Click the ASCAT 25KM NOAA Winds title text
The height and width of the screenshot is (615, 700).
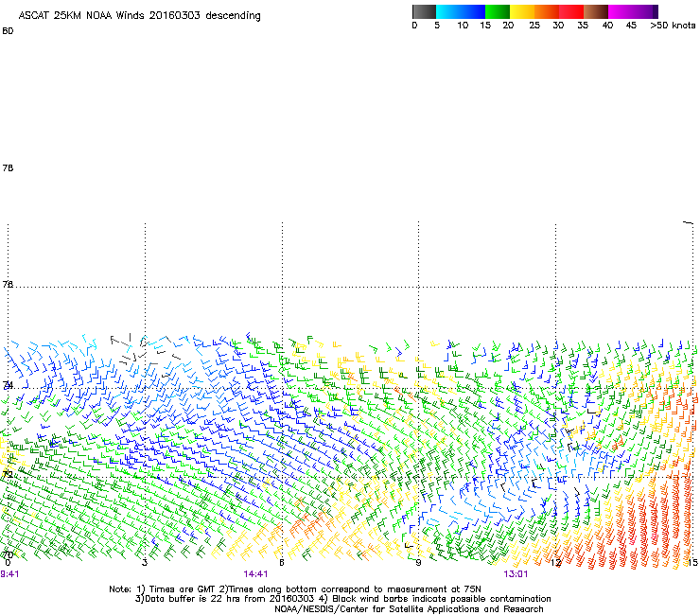coord(139,16)
